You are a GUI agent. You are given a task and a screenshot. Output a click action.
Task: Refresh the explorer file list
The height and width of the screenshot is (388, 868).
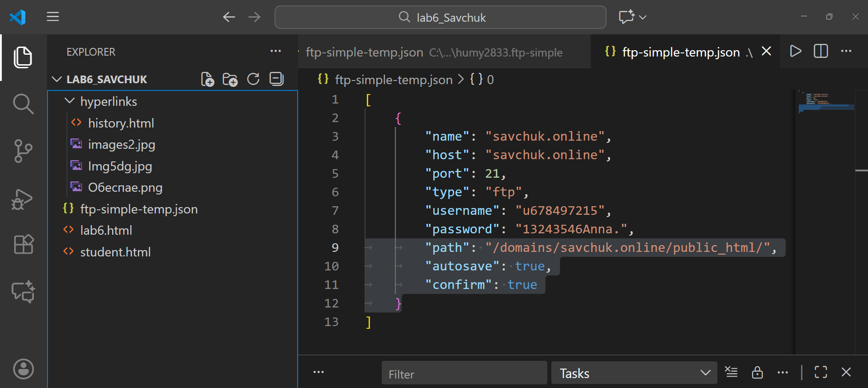pyautogui.click(x=253, y=80)
